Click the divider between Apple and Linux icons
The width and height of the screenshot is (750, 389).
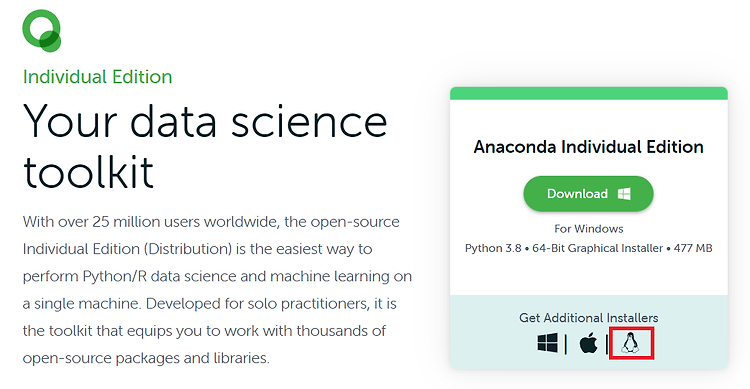click(607, 344)
